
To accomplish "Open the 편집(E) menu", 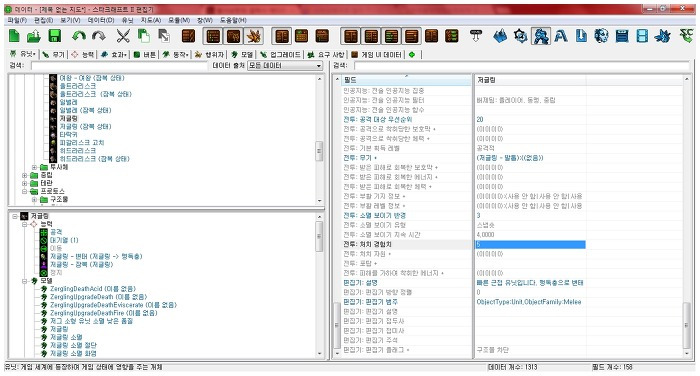I will [x=43, y=20].
